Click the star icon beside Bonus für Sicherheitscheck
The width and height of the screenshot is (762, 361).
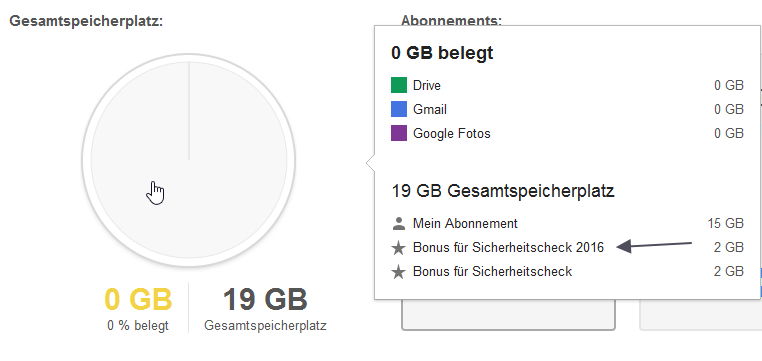(x=398, y=272)
